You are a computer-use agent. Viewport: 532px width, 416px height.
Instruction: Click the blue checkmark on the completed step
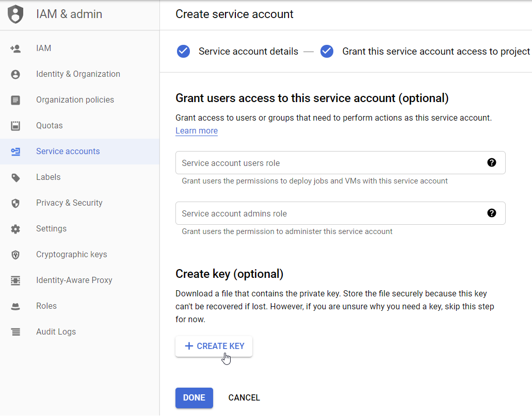click(x=183, y=51)
